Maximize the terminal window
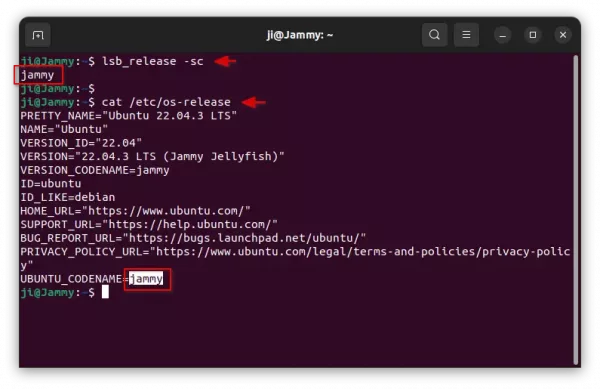 click(x=533, y=35)
